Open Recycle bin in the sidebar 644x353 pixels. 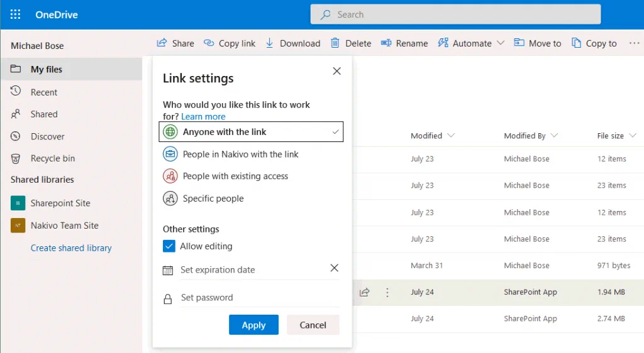pyautogui.click(x=53, y=158)
